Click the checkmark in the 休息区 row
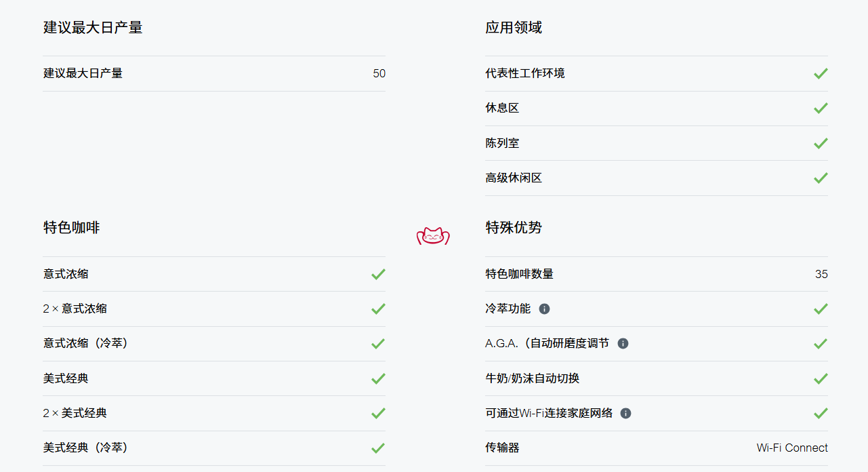The height and width of the screenshot is (472, 868). coord(821,108)
